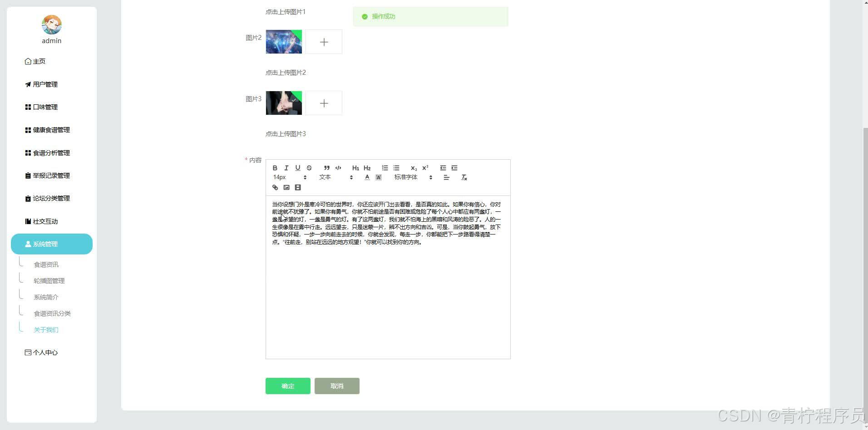Click the 确定 confirm button
Viewport: 868px width, 430px height.
(x=287, y=386)
